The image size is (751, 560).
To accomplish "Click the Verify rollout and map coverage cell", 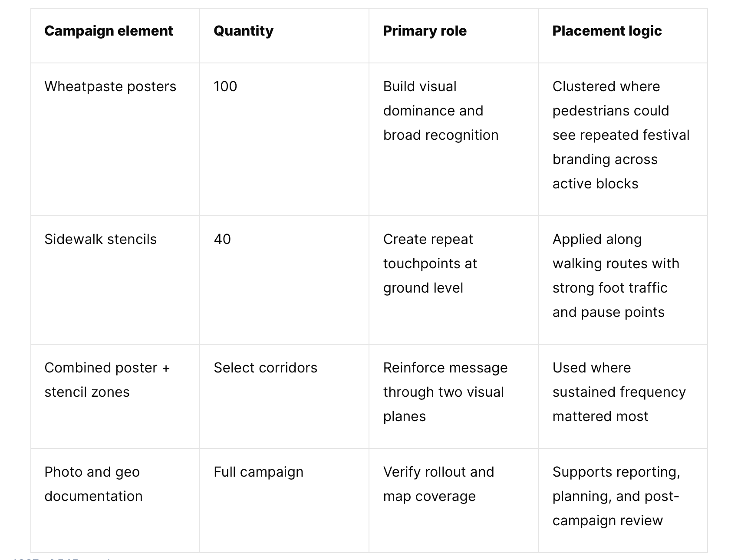I will tap(454, 501).
